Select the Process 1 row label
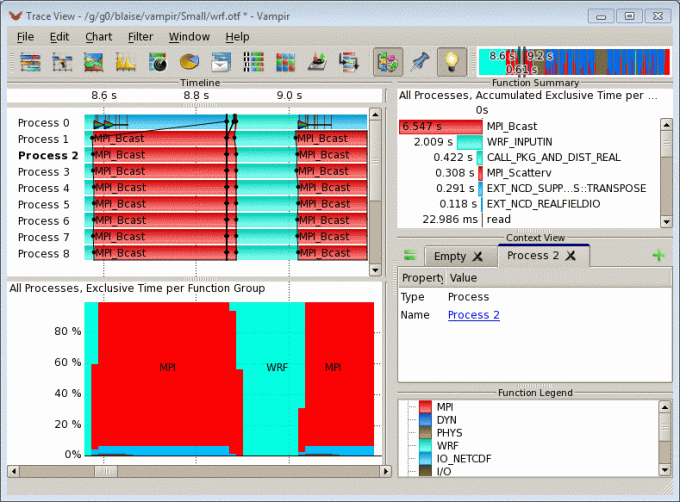 pyautogui.click(x=43, y=139)
